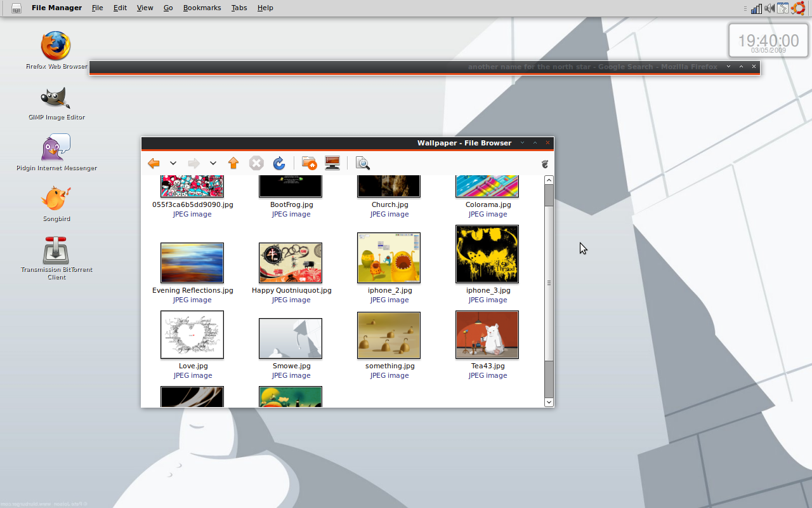Click the file name 055f3ca6b5dd9090.jpg
This screenshot has height=508, width=812.
pos(193,205)
